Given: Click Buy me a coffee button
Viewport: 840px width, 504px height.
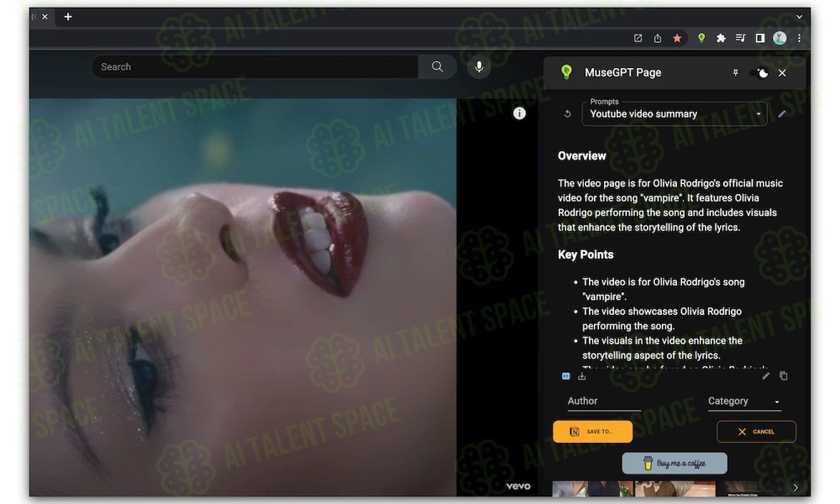Looking at the screenshot, I should click(675, 464).
